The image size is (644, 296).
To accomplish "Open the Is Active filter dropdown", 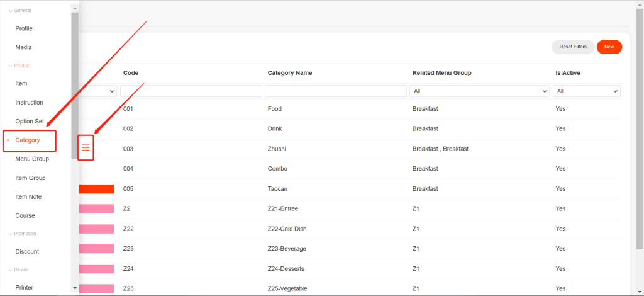I will point(587,91).
